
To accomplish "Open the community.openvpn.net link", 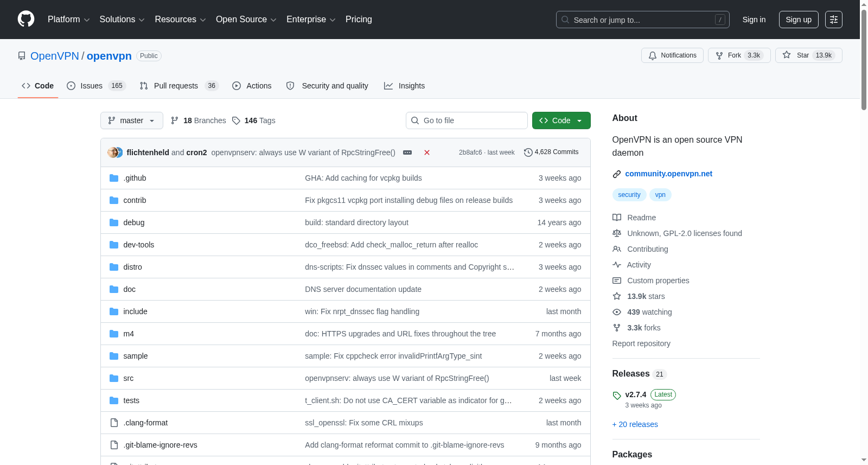I will tap(668, 174).
